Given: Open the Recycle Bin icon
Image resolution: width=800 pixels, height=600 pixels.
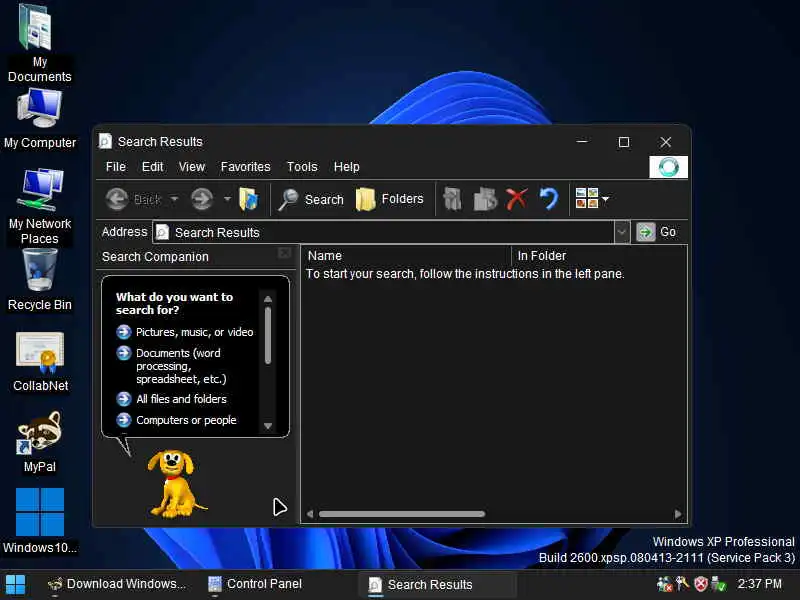Looking at the screenshot, I should [39, 280].
